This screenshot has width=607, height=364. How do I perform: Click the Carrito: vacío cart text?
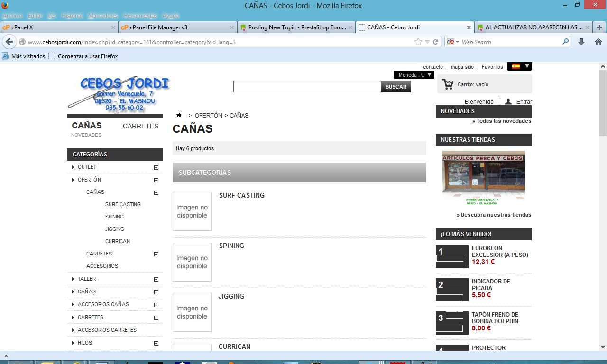tap(473, 84)
